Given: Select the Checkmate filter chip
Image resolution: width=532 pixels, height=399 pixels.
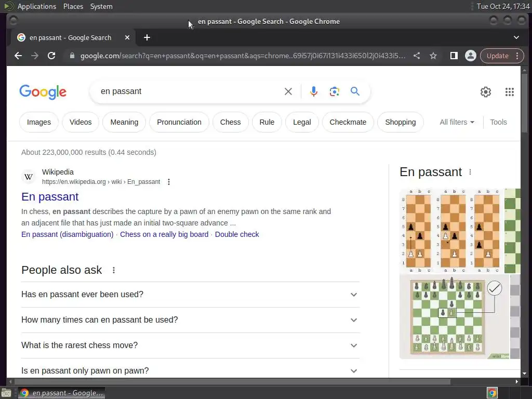Looking at the screenshot, I should [348, 122].
